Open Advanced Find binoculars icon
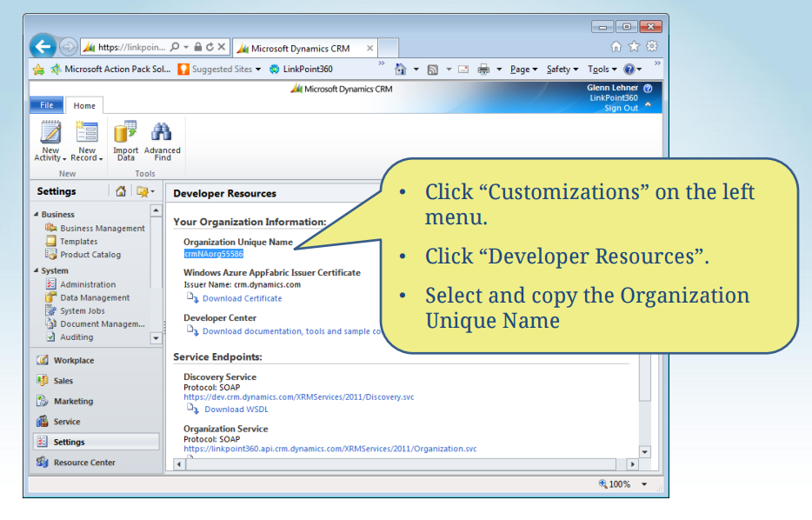The image size is (812, 520). click(162, 132)
